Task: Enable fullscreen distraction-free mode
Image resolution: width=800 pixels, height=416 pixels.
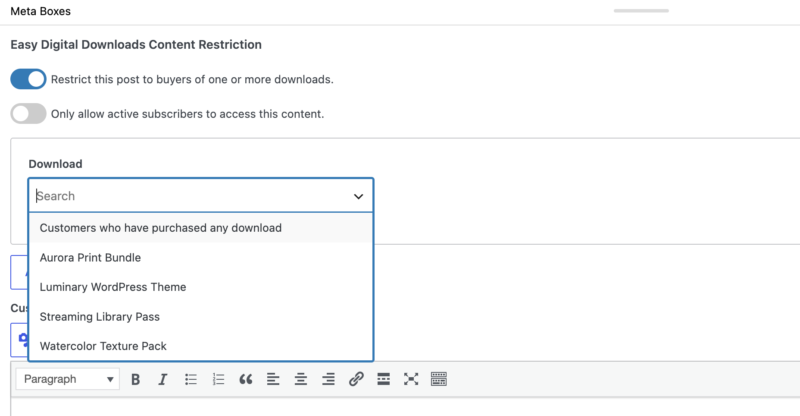Action: point(411,379)
